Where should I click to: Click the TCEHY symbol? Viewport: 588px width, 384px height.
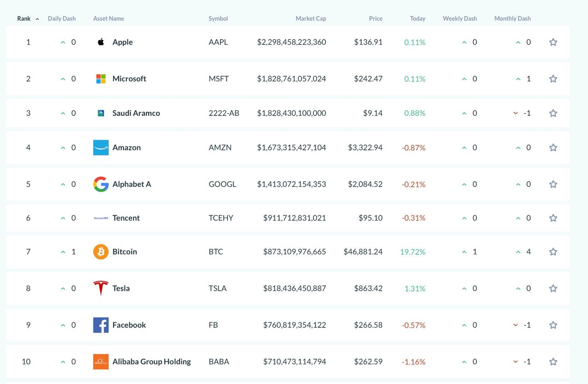(x=221, y=218)
